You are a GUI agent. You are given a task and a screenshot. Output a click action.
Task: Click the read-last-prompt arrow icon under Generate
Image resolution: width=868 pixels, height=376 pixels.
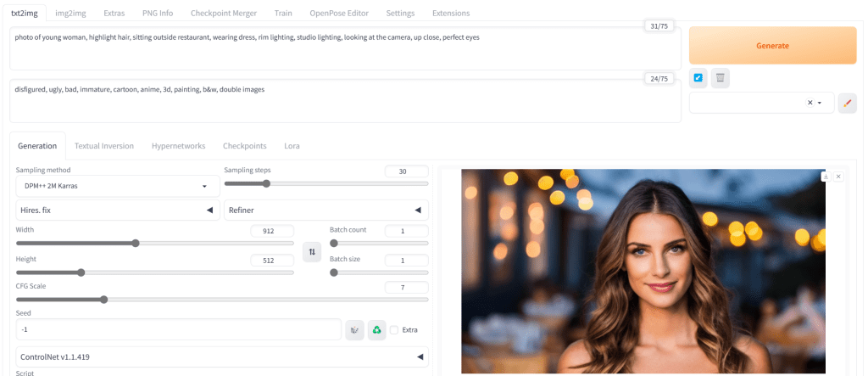(698, 78)
